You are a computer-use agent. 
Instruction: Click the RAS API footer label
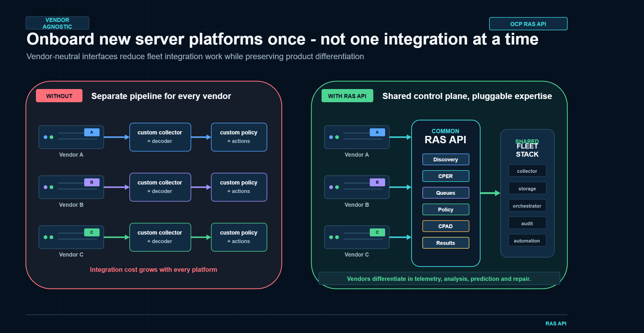556,323
